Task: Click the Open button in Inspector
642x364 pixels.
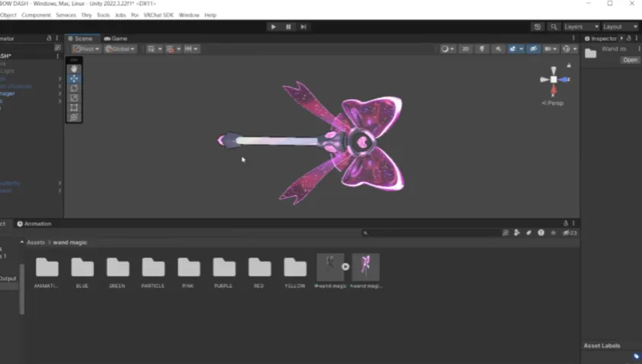Action: (x=630, y=60)
